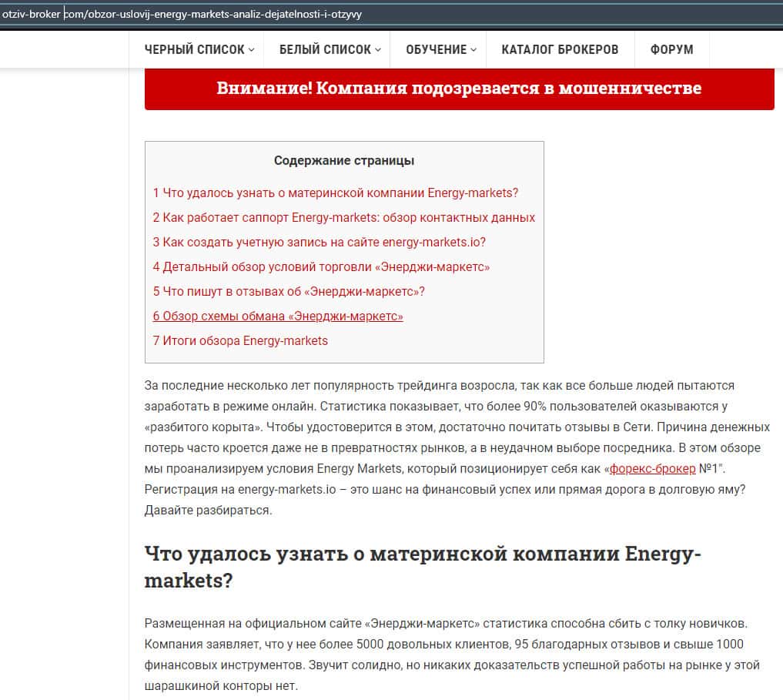Click heading Что удалось узнать о материнской компании

coord(423,567)
